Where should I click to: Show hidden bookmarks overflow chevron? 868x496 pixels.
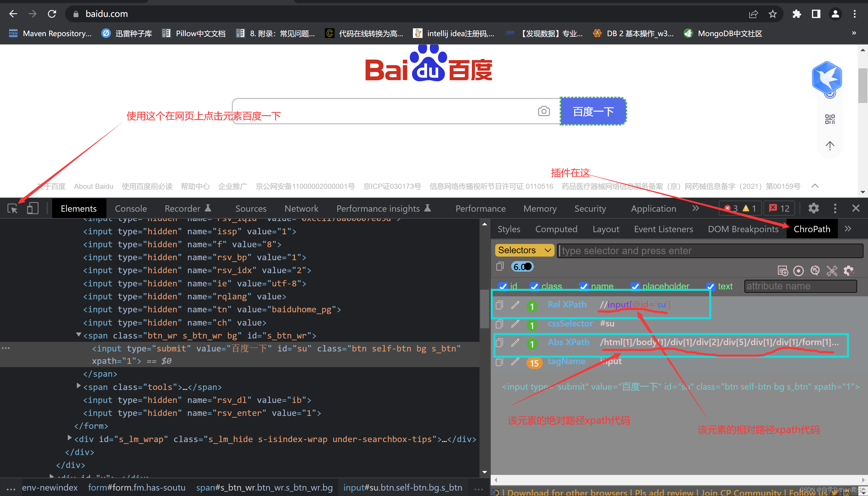pos(854,33)
